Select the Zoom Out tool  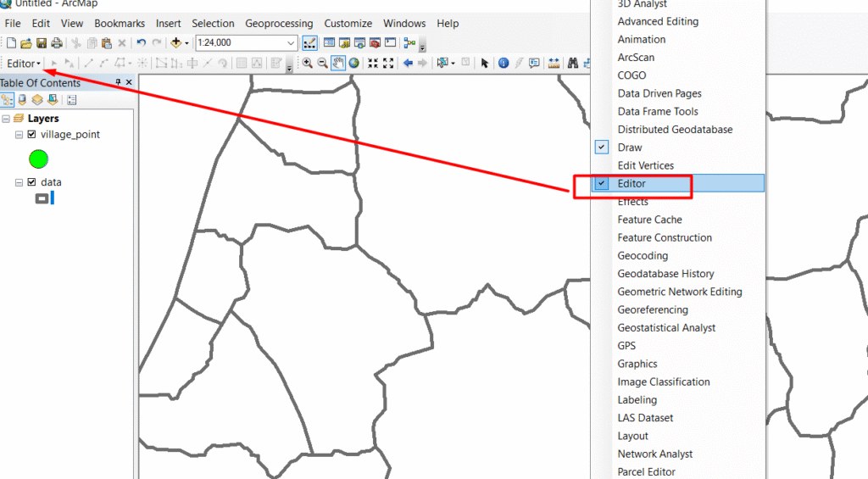click(x=323, y=63)
